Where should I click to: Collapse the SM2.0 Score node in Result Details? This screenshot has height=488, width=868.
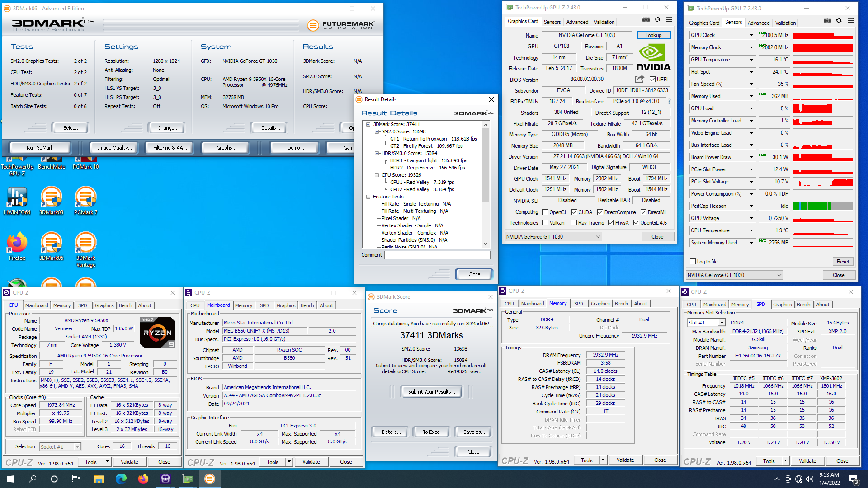377,131
